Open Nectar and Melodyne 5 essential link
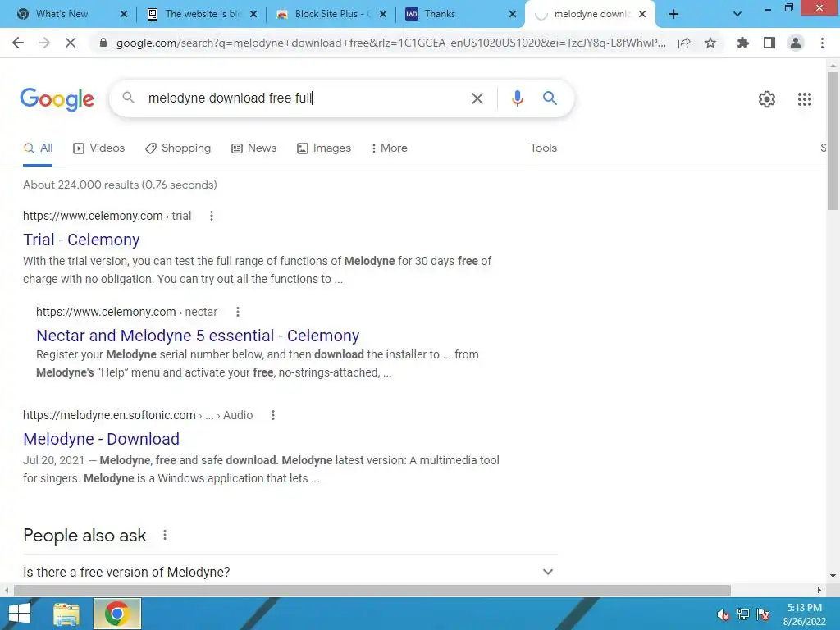The image size is (840, 630). tap(198, 336)
